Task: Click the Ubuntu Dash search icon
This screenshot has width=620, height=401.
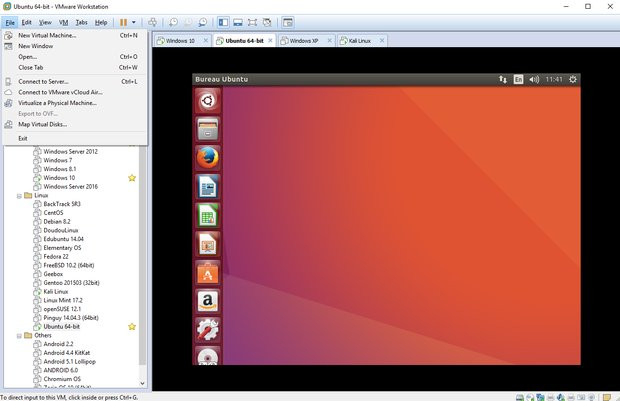Action: 208,100
